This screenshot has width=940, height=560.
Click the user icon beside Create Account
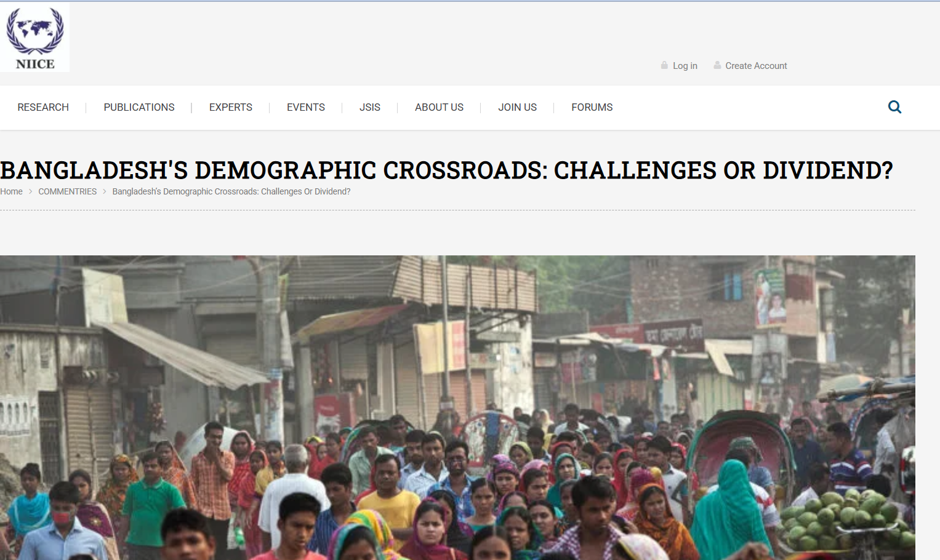[717, 65]
